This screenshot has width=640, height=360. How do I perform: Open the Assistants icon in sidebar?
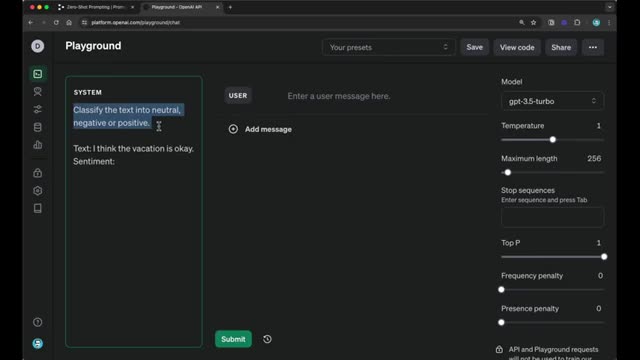click(x=38, y=91)
